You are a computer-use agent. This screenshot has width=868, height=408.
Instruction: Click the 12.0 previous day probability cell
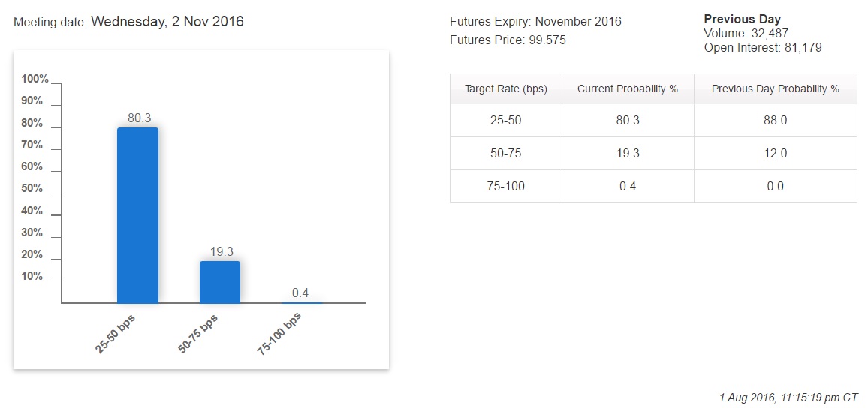point(775,153)
